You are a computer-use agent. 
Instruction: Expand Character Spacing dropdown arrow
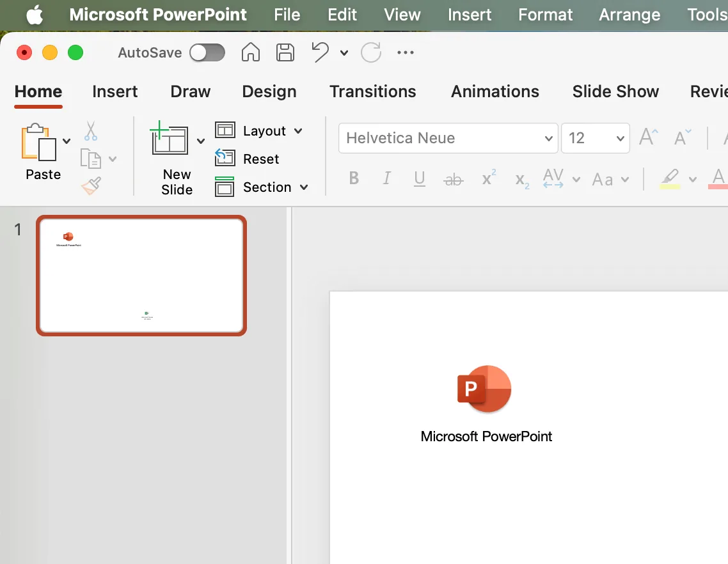pos(576,179)
